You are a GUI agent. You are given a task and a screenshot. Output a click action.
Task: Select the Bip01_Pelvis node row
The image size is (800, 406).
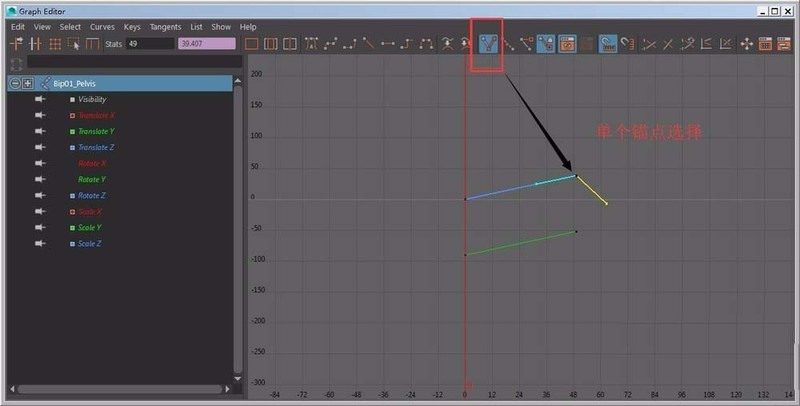(x=120, y=83)
